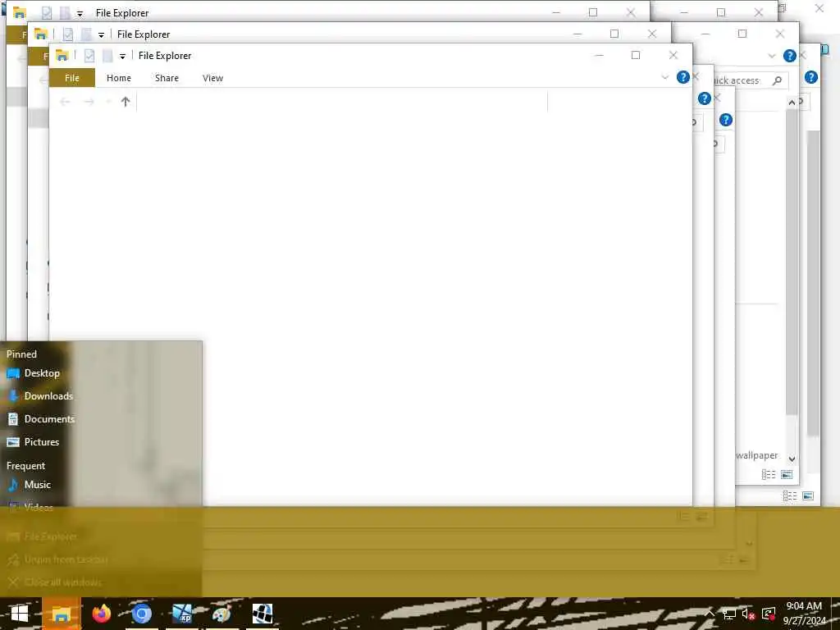The width and height of the screenshot is (840, 630).
Task: Click the scrollbar down arrow next to 'wallpaper'
Action: 792,459
